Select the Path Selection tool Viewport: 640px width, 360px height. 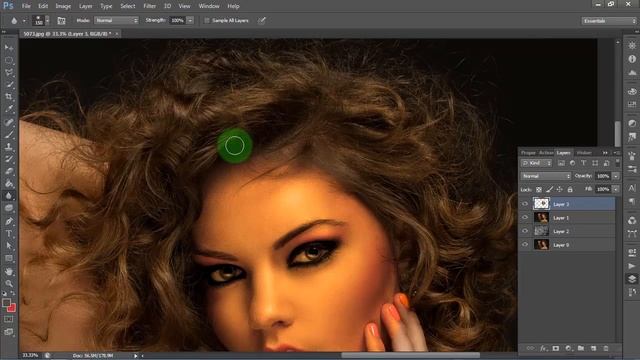tap(9, 246)
